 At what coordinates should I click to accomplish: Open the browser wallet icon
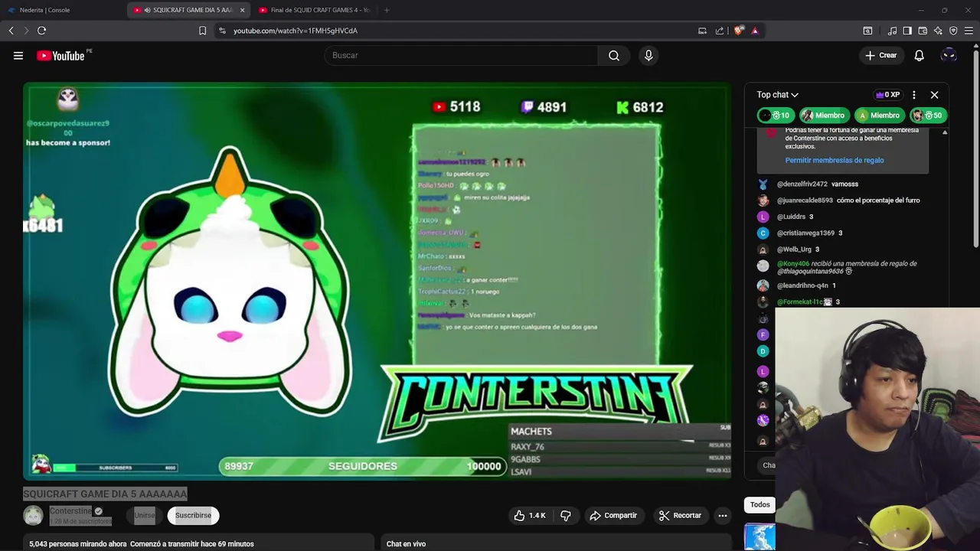tap(923, 31)
